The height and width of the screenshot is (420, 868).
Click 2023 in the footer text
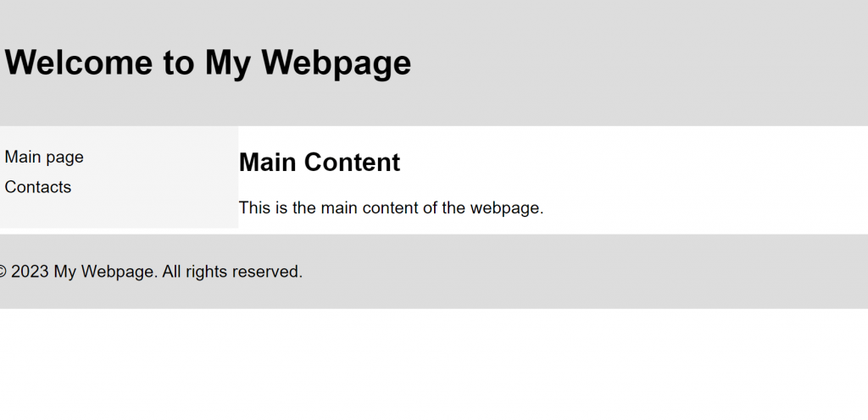(x=30, y=271)
